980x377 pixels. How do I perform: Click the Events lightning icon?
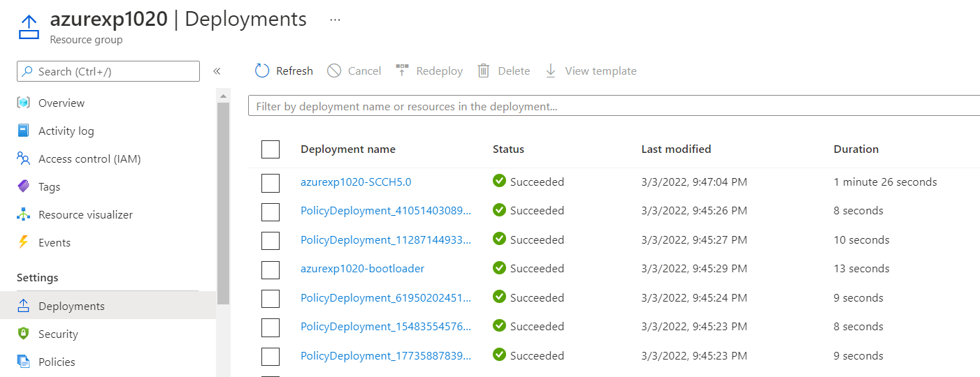point(24,242)
